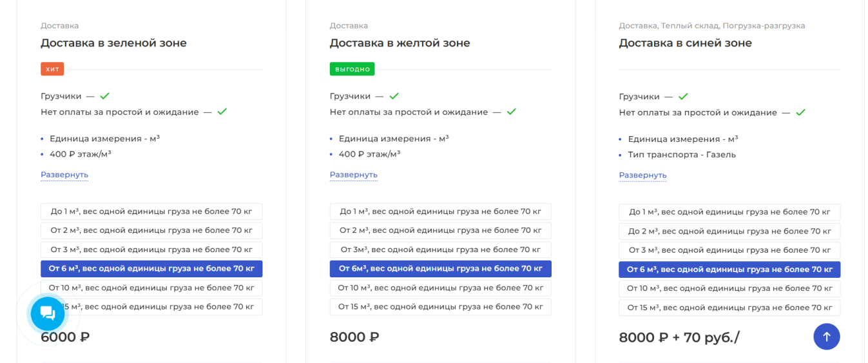Viewport: 868px width, 363px height.
Task: Click the highlighted 'От 6м³' option in yellow zone
Action: click(440, 269)
